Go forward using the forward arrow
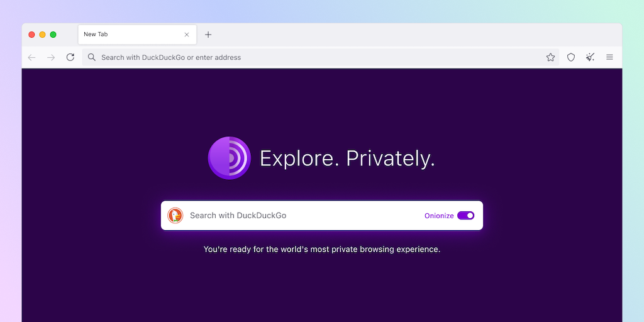644x322 pixels. point(51,57)
